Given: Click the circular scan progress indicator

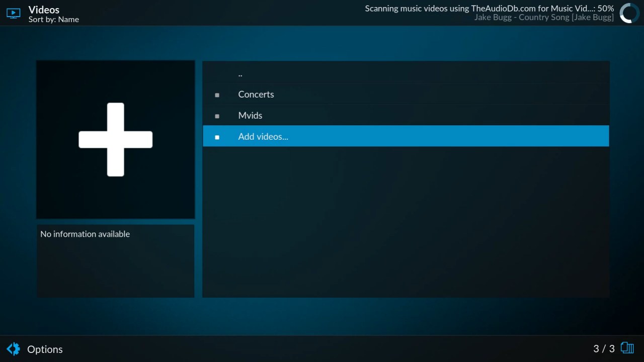Looking at the screenshot, I should pyautogui.click(x=629, y=14).
